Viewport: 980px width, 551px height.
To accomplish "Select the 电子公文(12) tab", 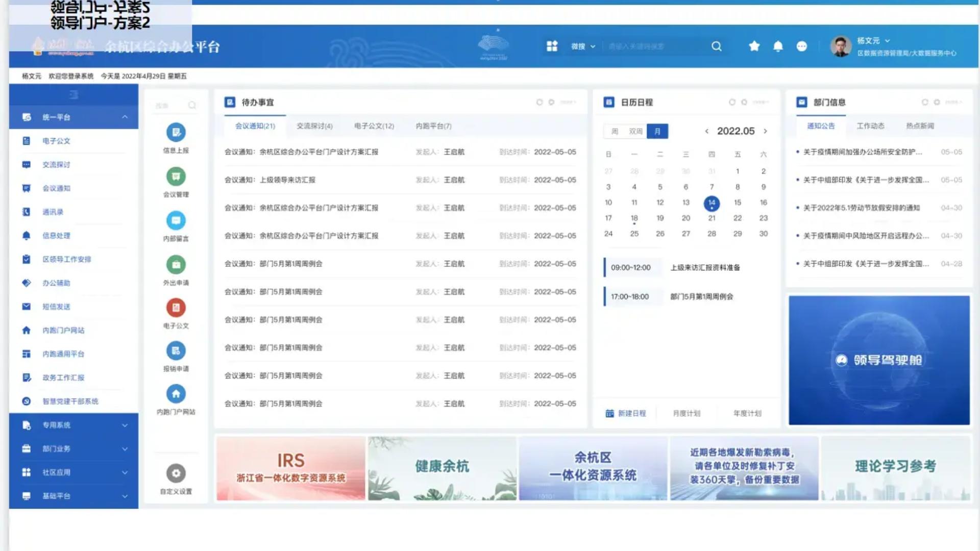I will (x=374, y=126).
